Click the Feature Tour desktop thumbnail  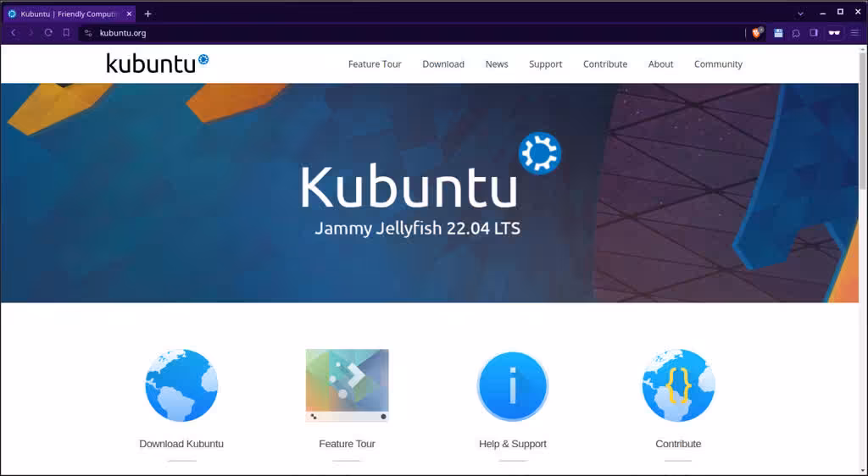click(347, 385)
